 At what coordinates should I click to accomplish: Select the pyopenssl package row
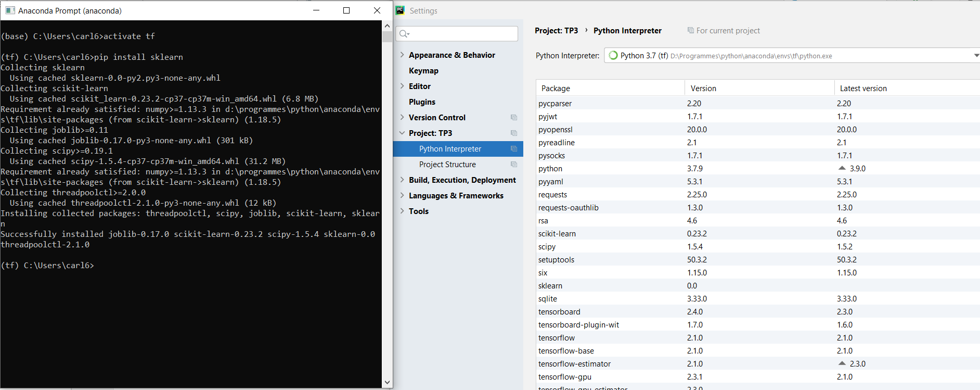(x=758, y=129)
